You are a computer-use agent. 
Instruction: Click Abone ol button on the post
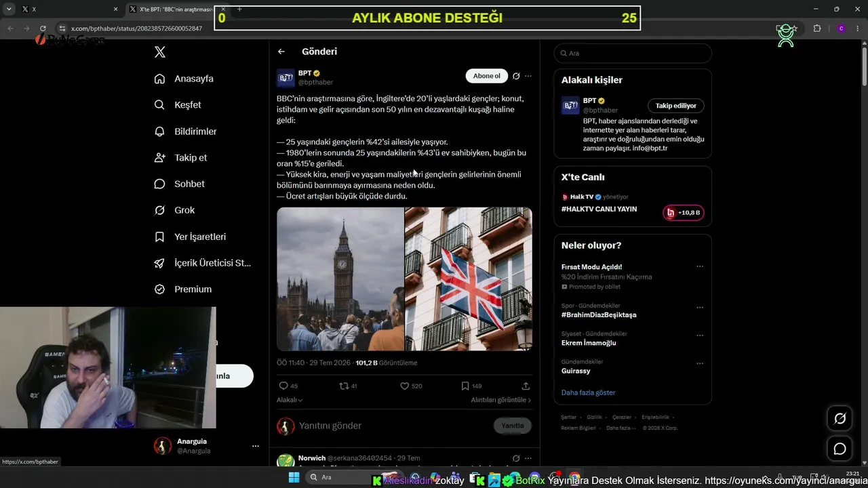(486, 76)
